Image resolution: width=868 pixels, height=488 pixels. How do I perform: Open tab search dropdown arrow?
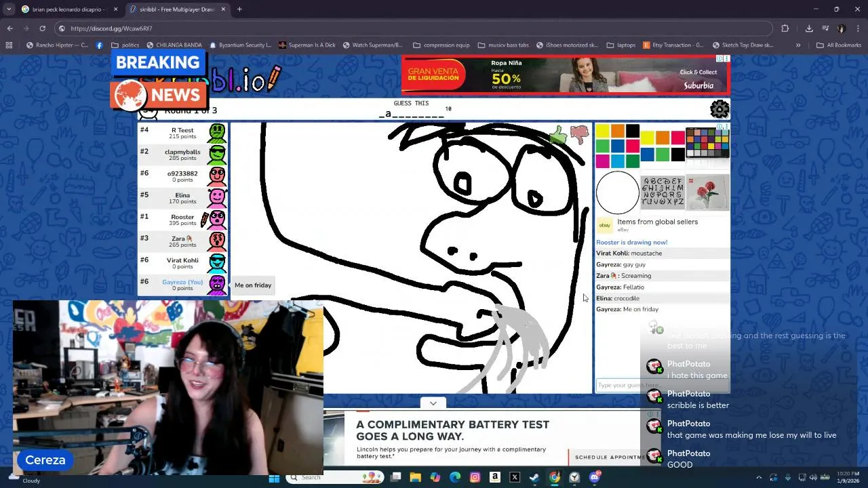tap(9, 9)
